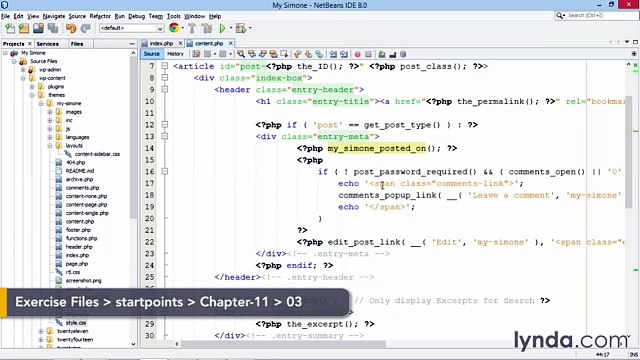The width and height of the screenshot is (640, 360).
Task: Click the New File toolbar icon
Action: pos(10,28)
